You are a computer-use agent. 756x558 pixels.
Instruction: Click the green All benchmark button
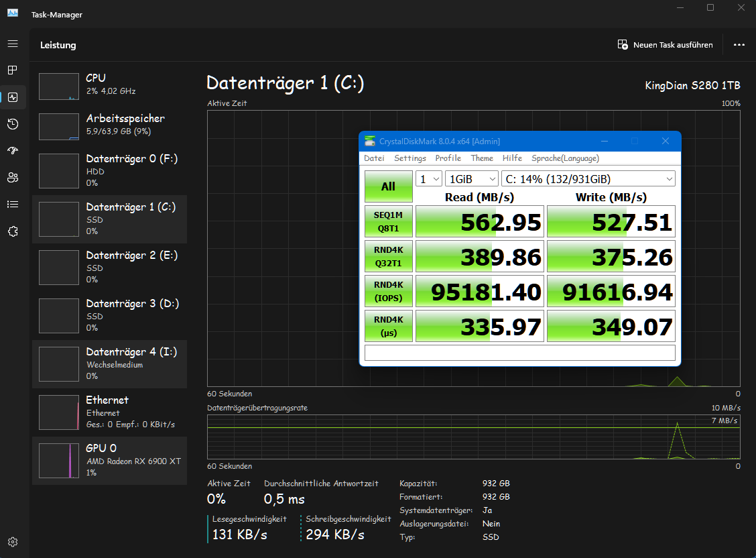[389, 186]
